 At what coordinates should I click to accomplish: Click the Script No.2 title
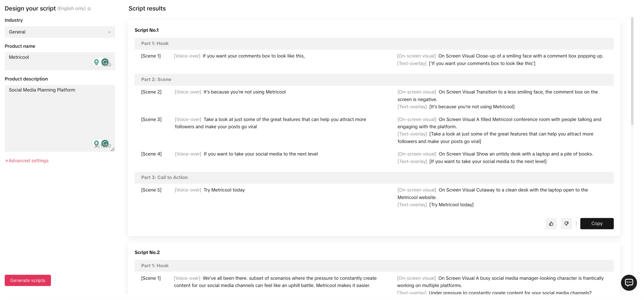click(x=147, y=252)
